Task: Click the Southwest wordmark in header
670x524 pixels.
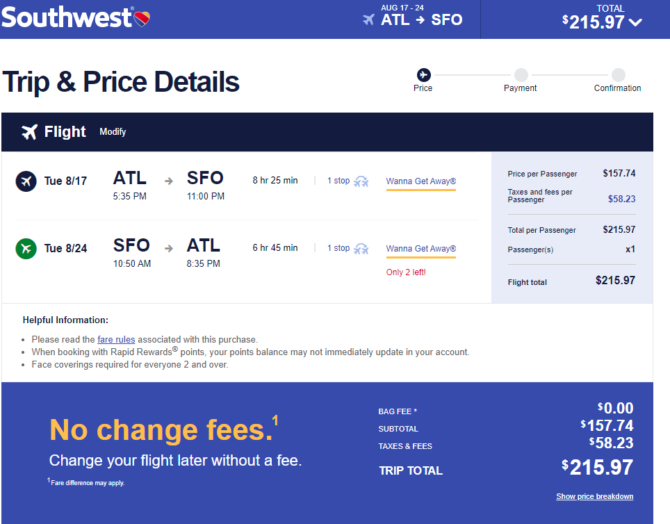Action: click(x=67, y=18)
